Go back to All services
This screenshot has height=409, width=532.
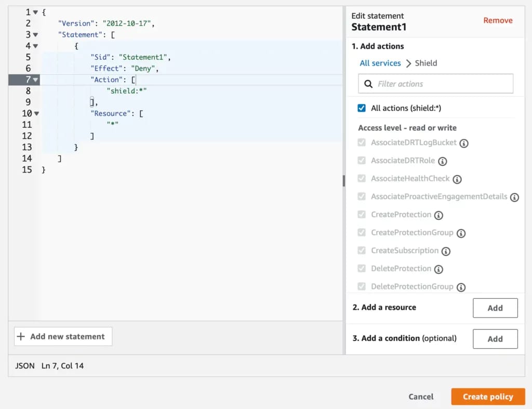click(x=380, y=63)
